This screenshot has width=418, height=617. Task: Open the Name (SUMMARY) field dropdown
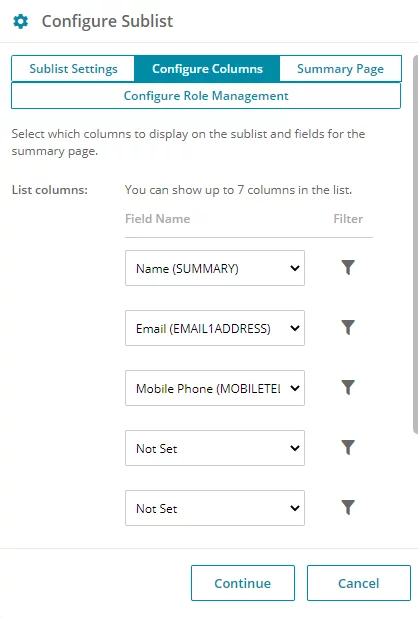(x=215, y=268)
